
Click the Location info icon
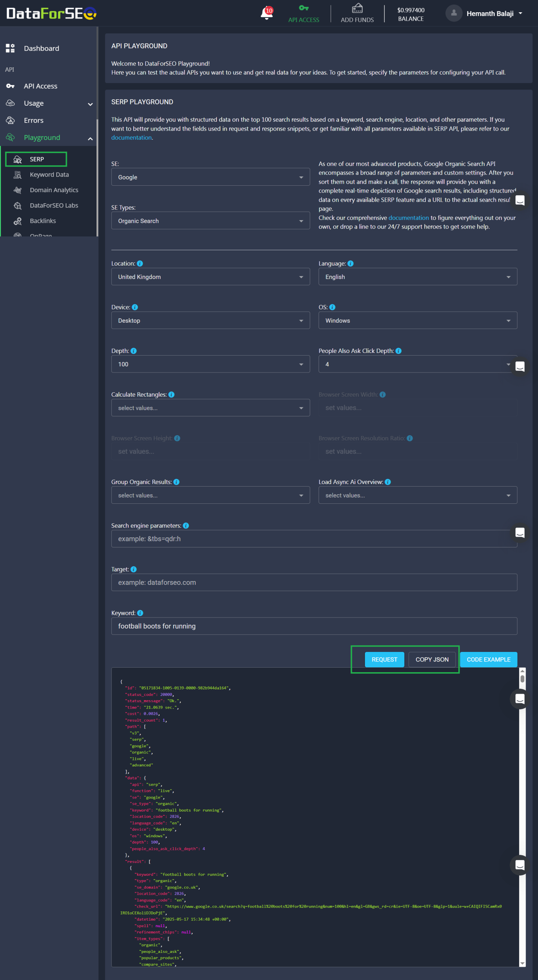140,263
